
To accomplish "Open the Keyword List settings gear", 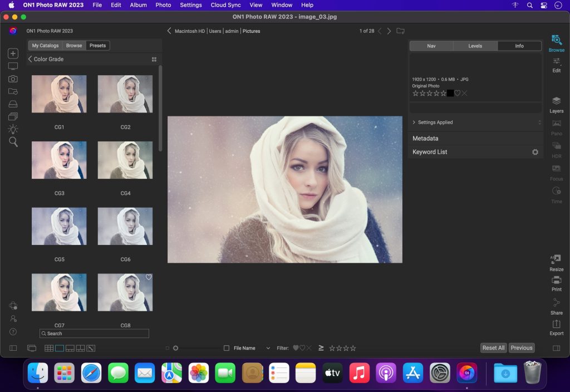I will (535, 151).
